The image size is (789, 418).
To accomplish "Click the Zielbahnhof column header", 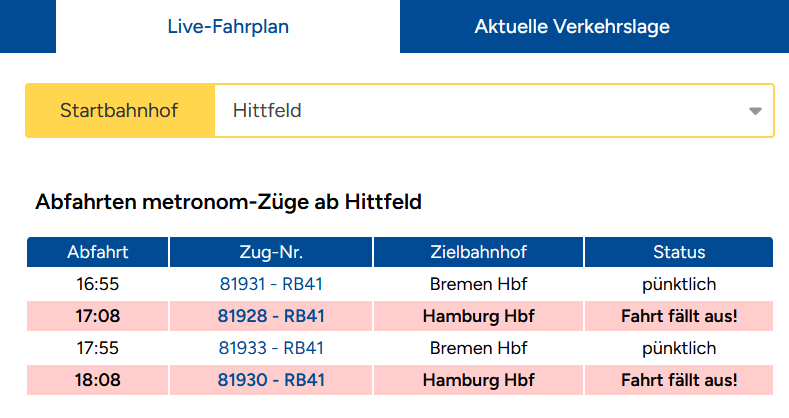I will 478,252.
